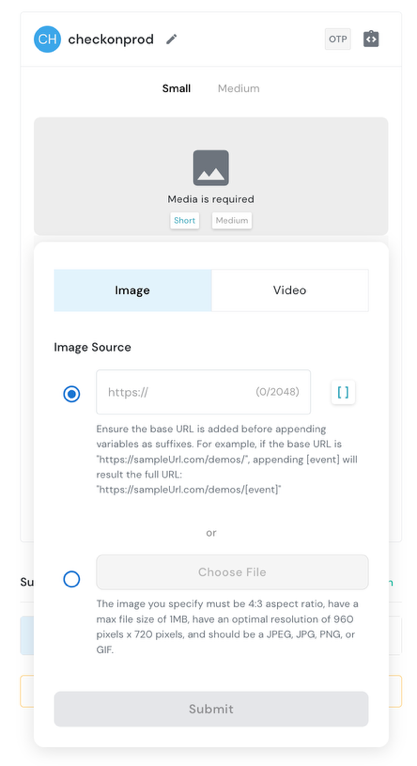417x766 pixels.
Task: Switch to Medium size tab
Action: (239, 88)
